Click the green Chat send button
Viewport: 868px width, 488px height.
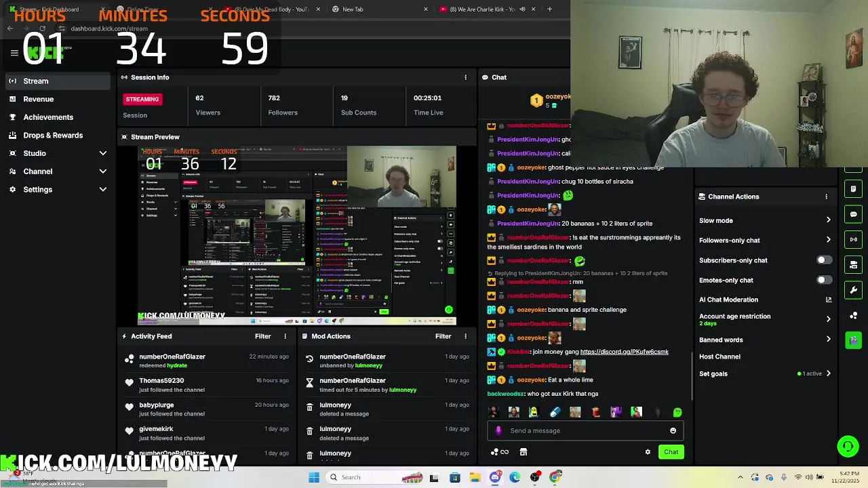coord(671,452)
